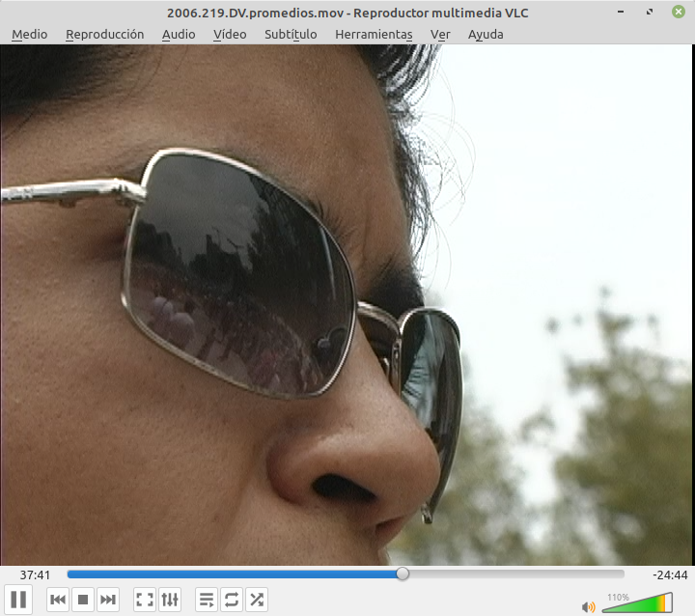Click the video frame display area
The image size is (695, 616).
[346, 305]
